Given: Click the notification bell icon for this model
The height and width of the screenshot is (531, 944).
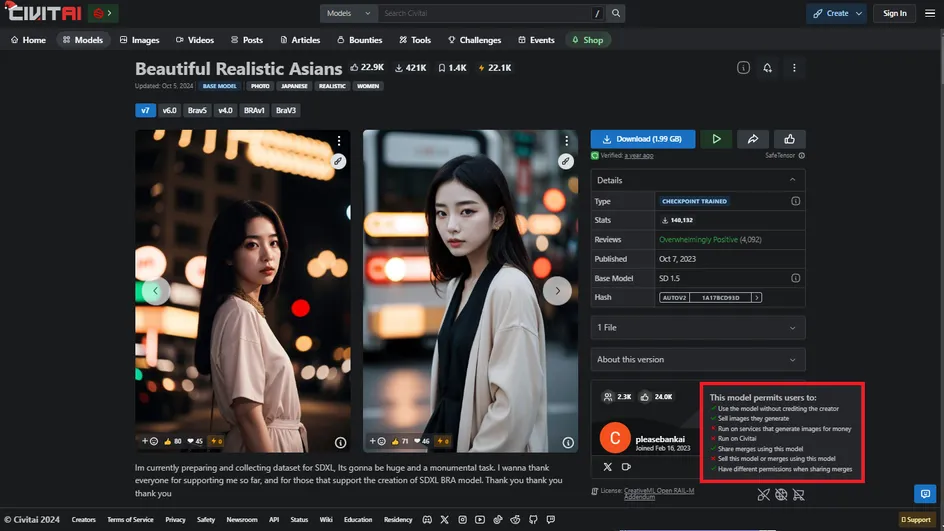Looking at the screenshot, I should [x=767, y=68].
